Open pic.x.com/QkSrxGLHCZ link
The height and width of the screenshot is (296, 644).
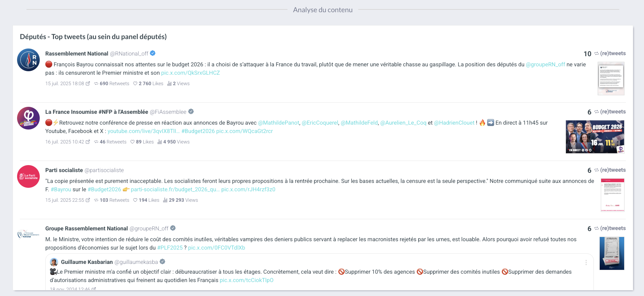coord(190,73)
